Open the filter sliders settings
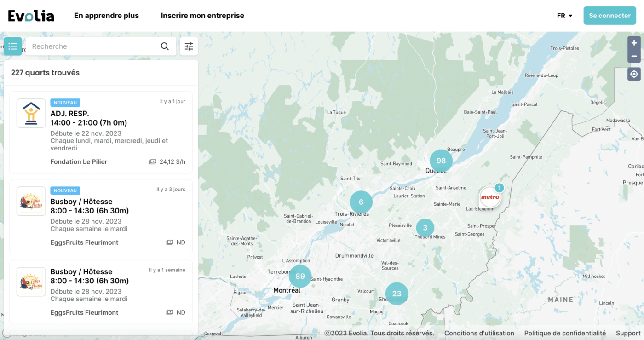Image resolution: width=644 pixels, height=340 pixels. [x=189, y=46]
